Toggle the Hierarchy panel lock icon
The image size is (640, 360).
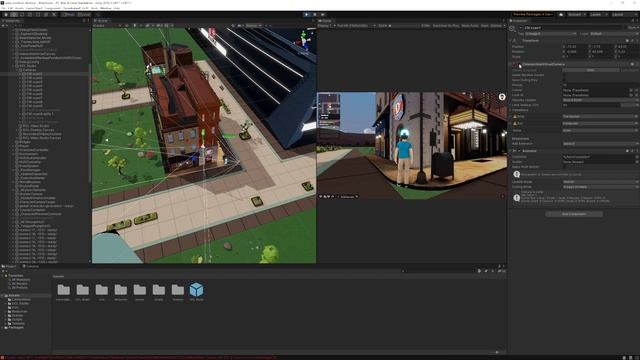pos(84,20)
